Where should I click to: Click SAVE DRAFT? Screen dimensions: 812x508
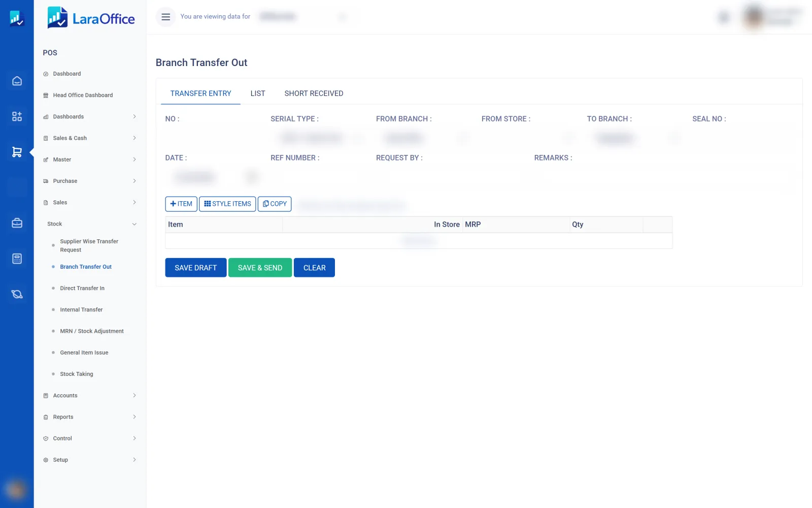196,268
